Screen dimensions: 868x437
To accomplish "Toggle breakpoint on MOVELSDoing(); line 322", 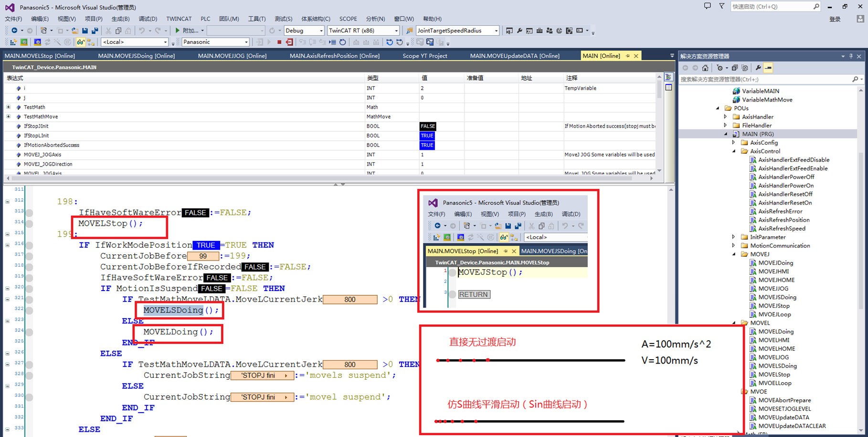I will [x=29, y=310].
